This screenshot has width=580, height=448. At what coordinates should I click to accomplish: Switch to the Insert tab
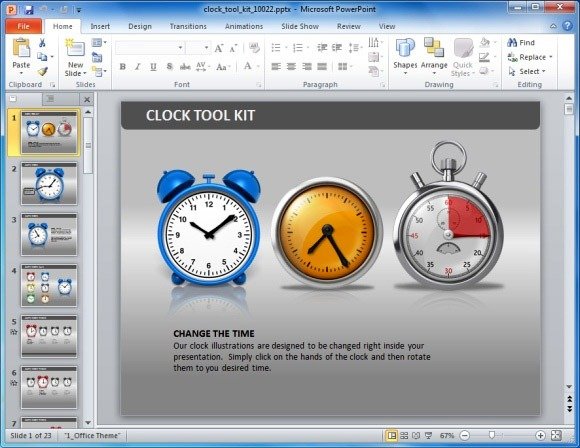100,26
